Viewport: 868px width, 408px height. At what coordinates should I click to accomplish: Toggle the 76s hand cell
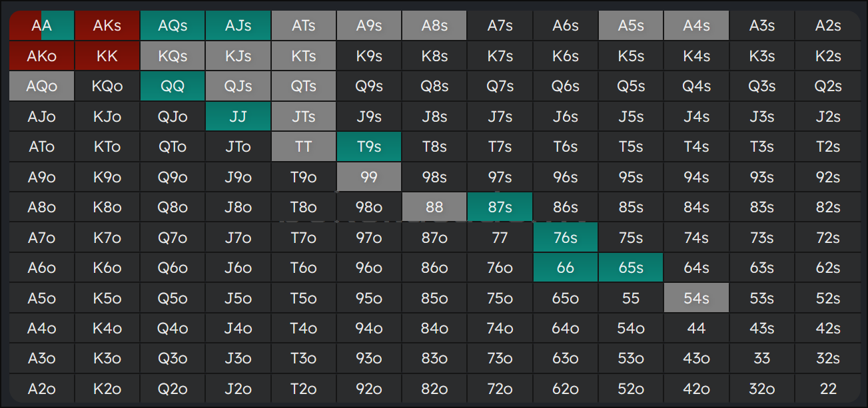pos(566,238)
